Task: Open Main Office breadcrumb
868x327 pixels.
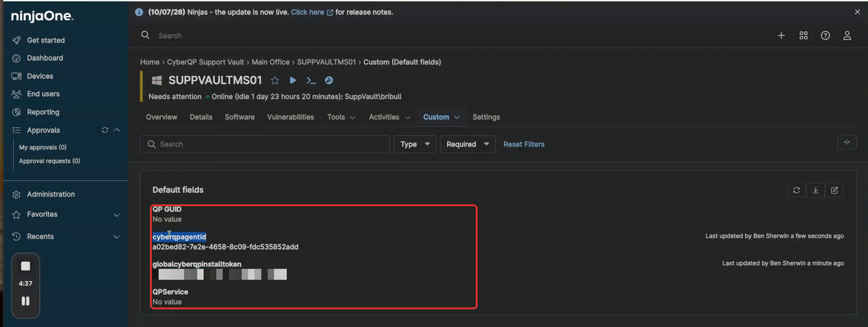Action: (271, 62)
